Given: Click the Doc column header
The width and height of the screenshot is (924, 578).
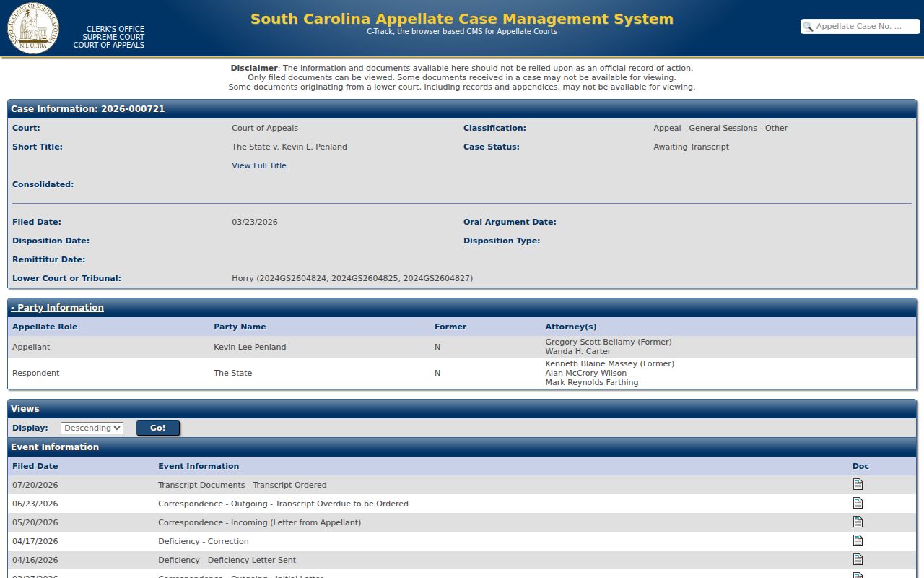Looking at the screenshot, I should [860, 466].
